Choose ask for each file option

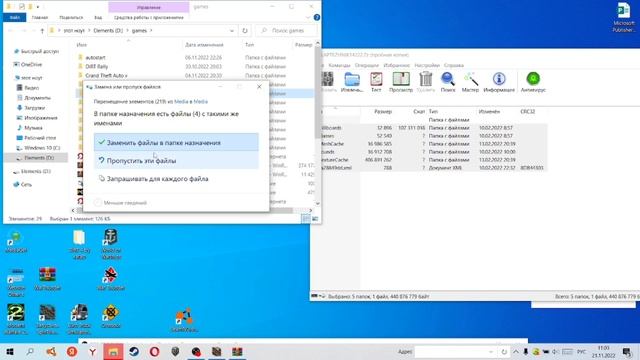(176, 178)
